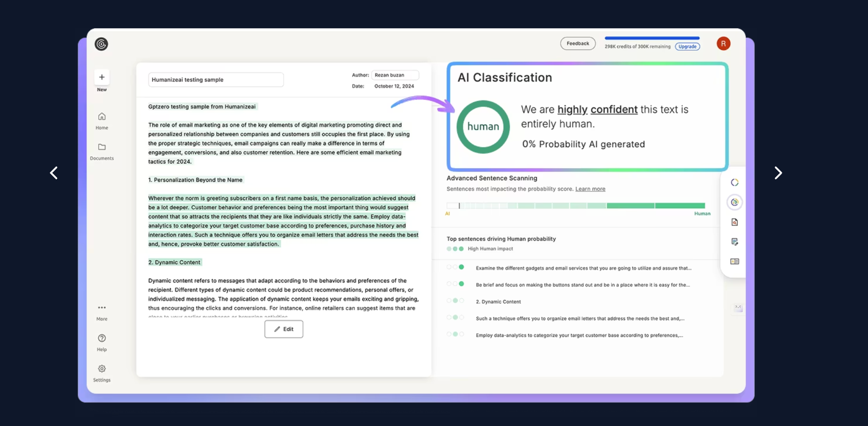This screenshot has width=868, height=426.
Task: Click the Author field 'Rezan buzan'
Action: 395,75
